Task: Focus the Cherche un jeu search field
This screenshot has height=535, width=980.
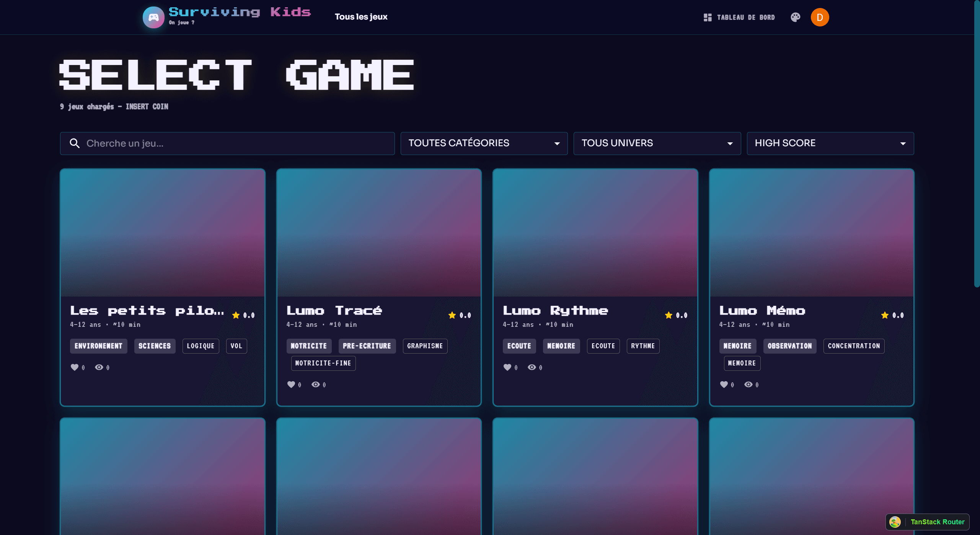Action: (227, 143)
